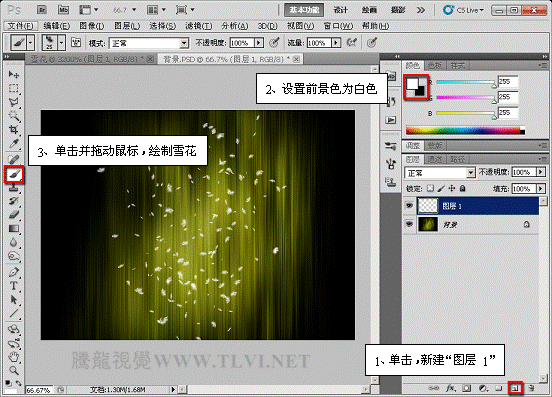Select the Path Selection tool

[x=14, y=300]
